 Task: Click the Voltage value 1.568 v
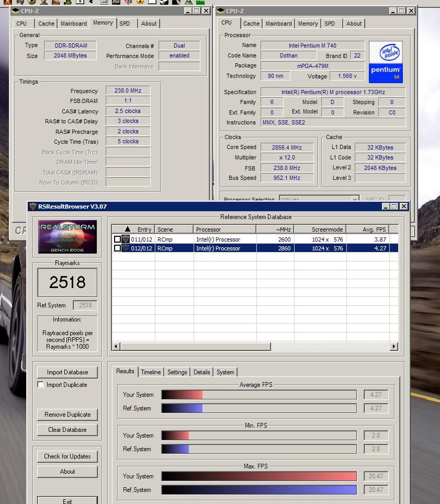[347, 76]
